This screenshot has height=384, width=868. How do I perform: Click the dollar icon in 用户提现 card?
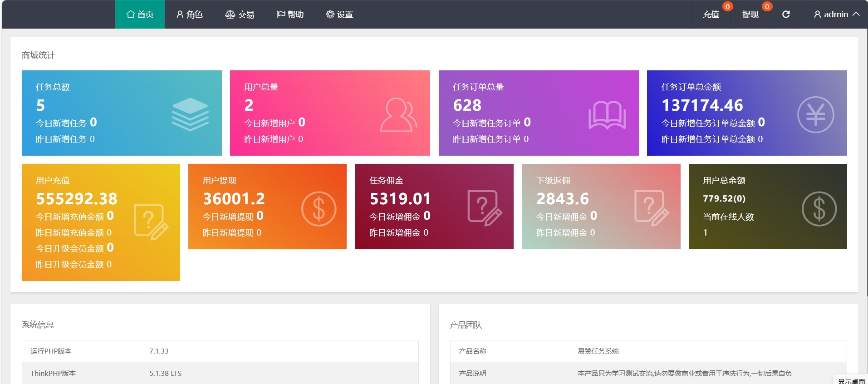point(319,209)
